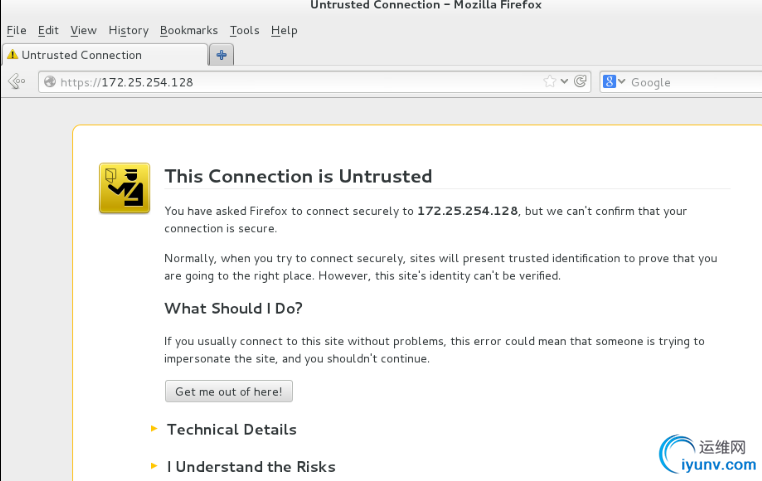762x481 pixels.
Task: Click the back navigation arrow
Action: click(x=17, y=81)
